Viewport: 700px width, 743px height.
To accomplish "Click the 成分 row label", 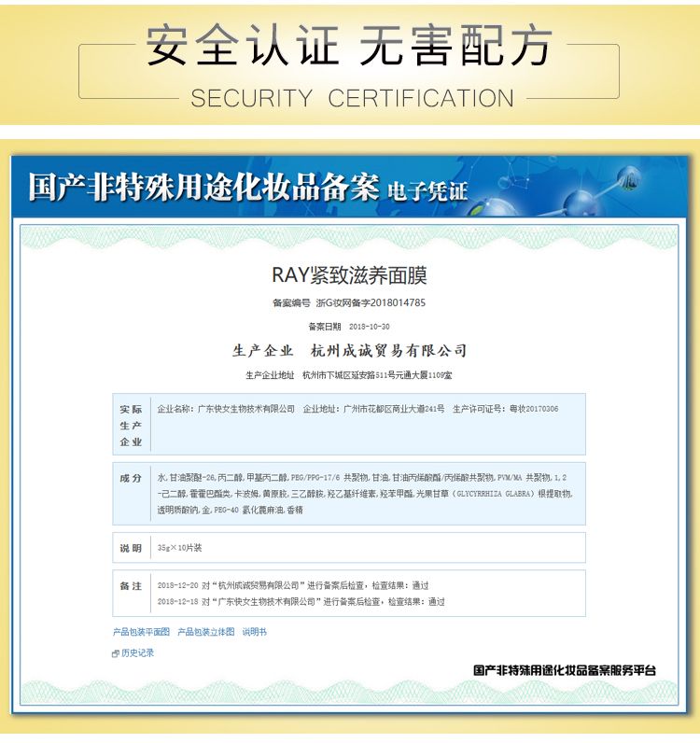I will (x=131, y=478).
